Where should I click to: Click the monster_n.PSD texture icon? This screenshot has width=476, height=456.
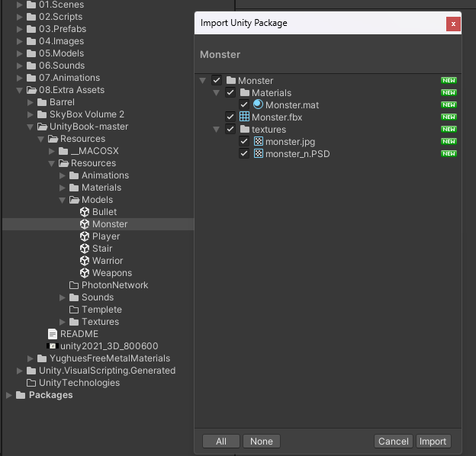(259, 153)
